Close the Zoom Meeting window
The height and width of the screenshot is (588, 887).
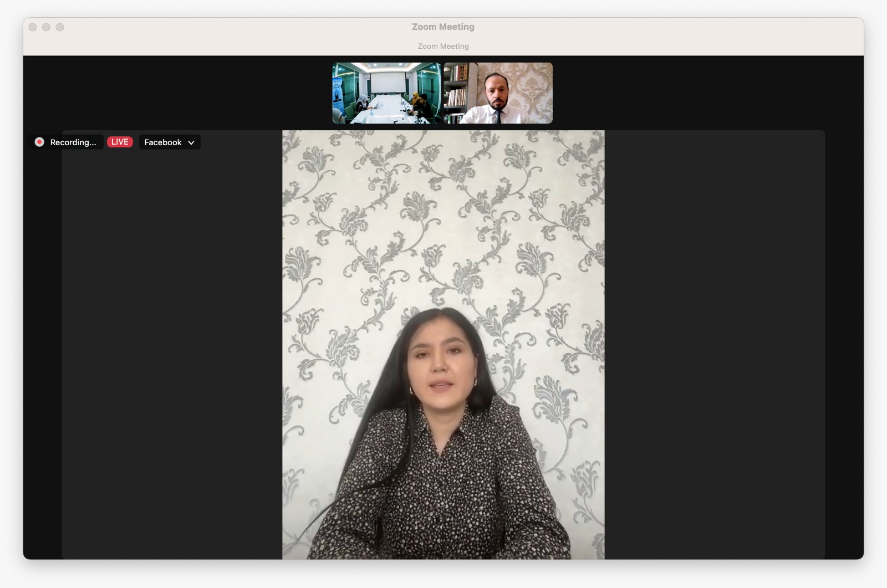[x=33, y=27]
